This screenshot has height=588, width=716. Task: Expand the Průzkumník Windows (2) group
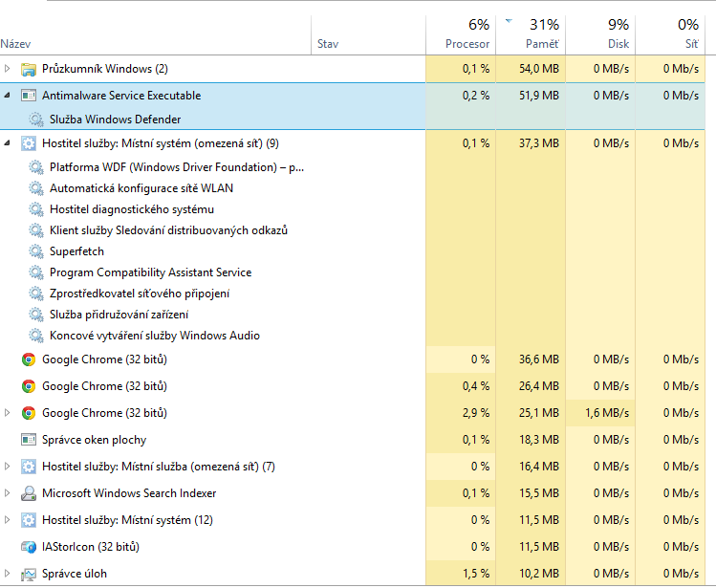tap(9, 69)
